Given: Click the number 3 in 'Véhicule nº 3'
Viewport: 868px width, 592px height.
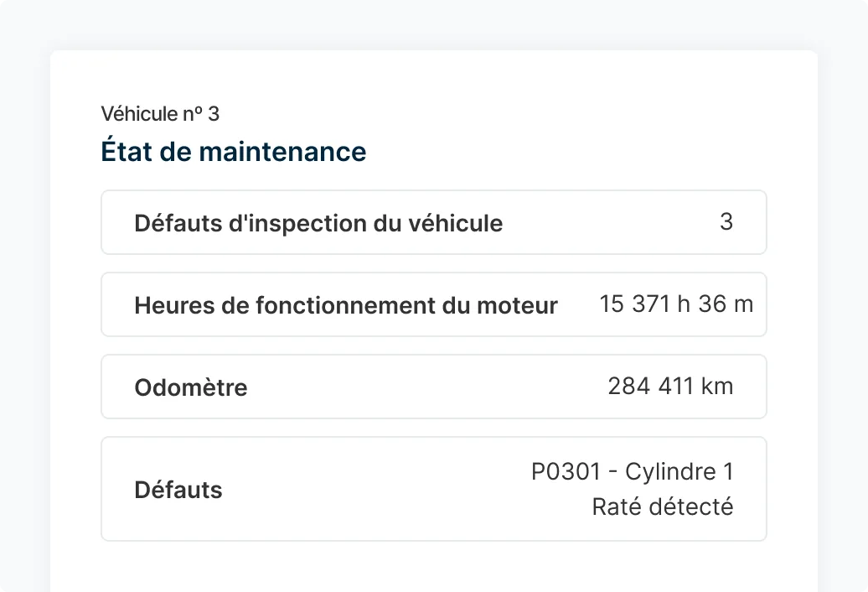Looking at the screenshot, I should pos(214,114).
